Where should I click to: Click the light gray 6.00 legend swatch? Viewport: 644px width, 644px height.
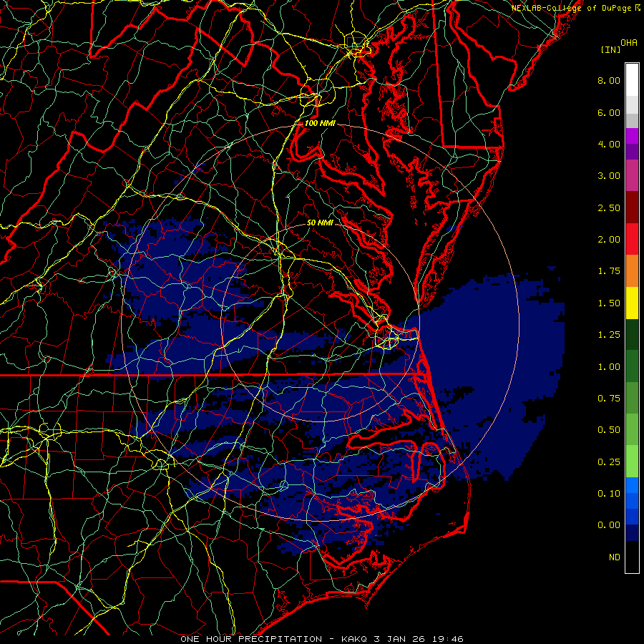pos(632,104)
